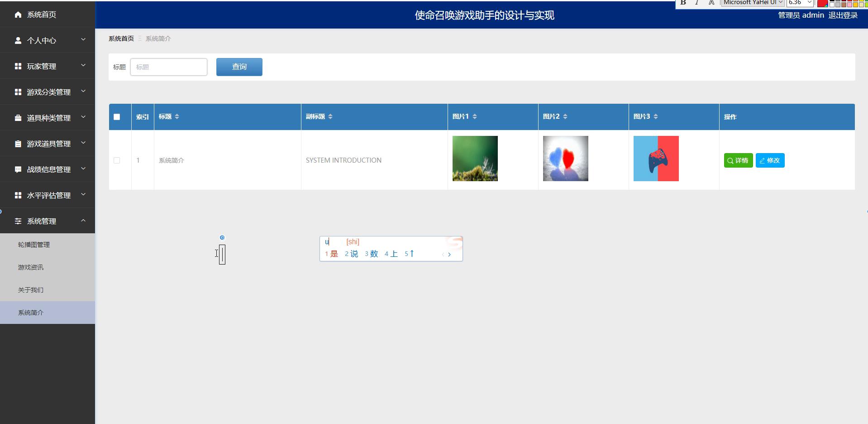Click the grid icon of 游戏分类管理
Viewport: 868px width, 424px height.
click(18, 92)
